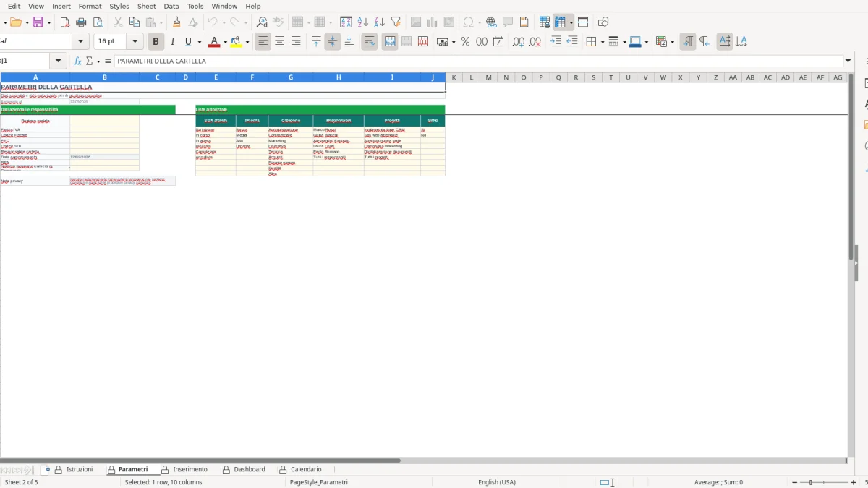
Task: Click PageStyle_Parametri in status bar
Action: tap(319, 482)
